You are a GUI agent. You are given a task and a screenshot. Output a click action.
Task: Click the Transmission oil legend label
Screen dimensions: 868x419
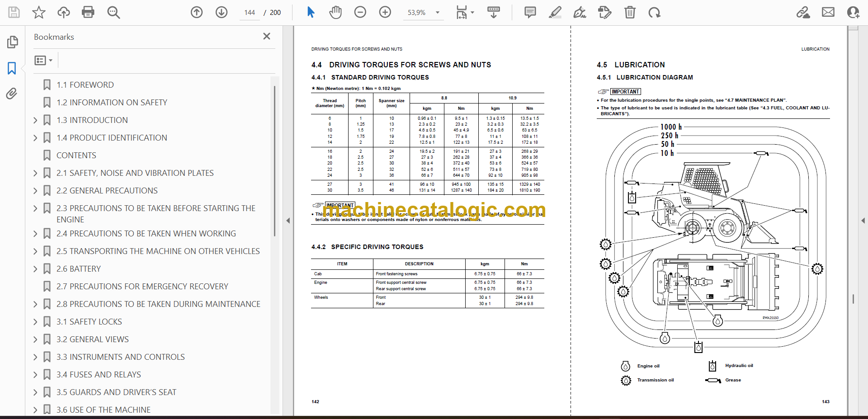(656, 380)
